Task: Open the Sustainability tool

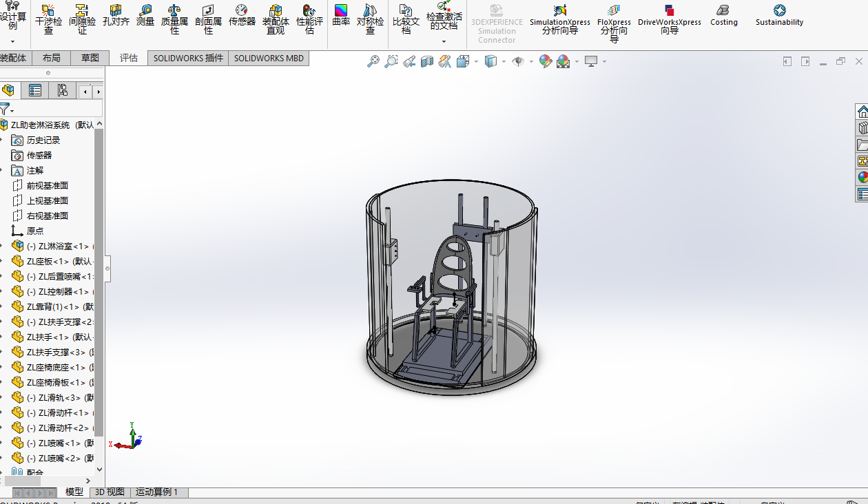Action: [779, 17]
